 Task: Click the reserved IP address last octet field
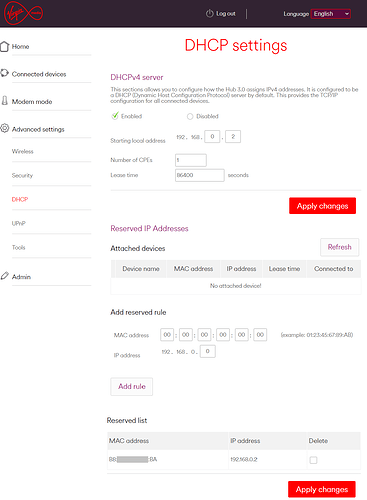point(208,351)
